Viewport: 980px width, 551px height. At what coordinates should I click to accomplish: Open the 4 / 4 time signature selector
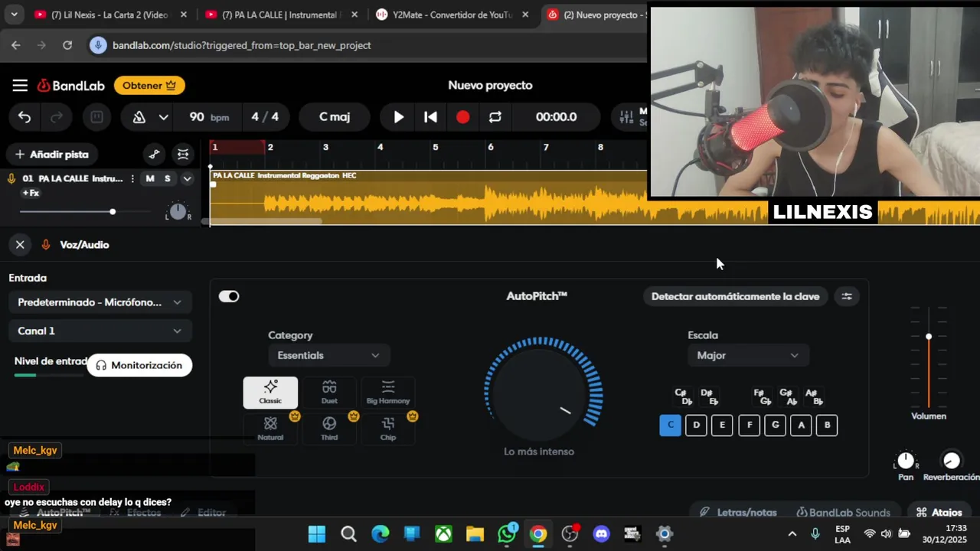click(265, 117)
